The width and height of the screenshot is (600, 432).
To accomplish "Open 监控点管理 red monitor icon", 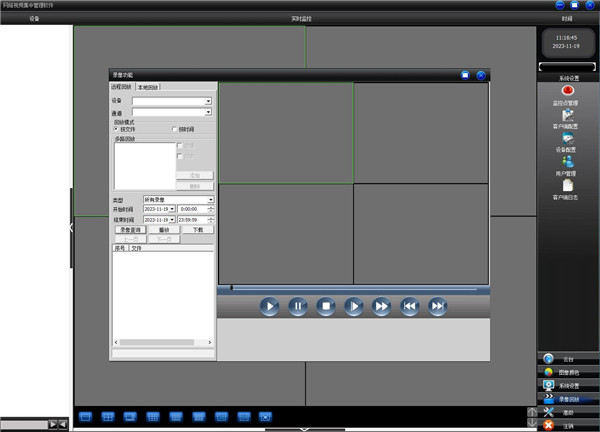I will click(567, 91).
